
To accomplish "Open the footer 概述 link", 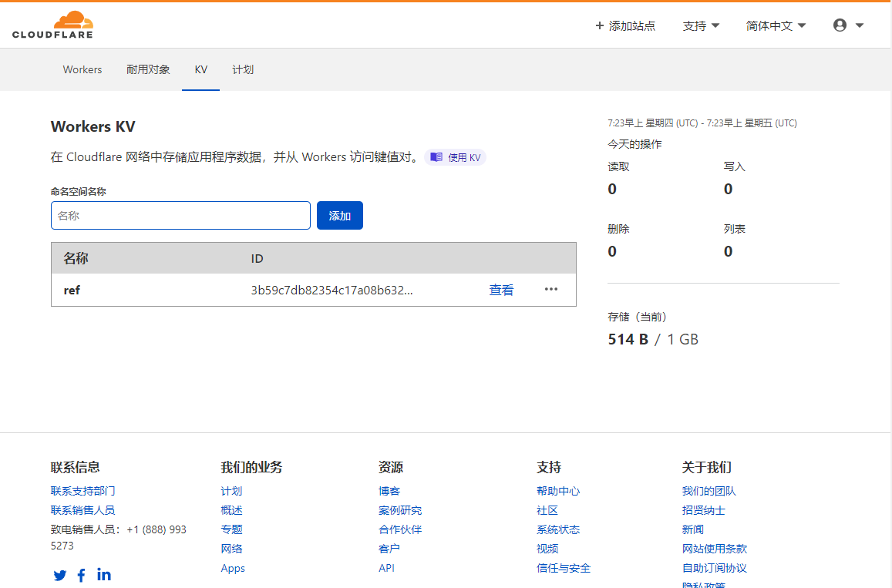I will [x=231, y=510].
